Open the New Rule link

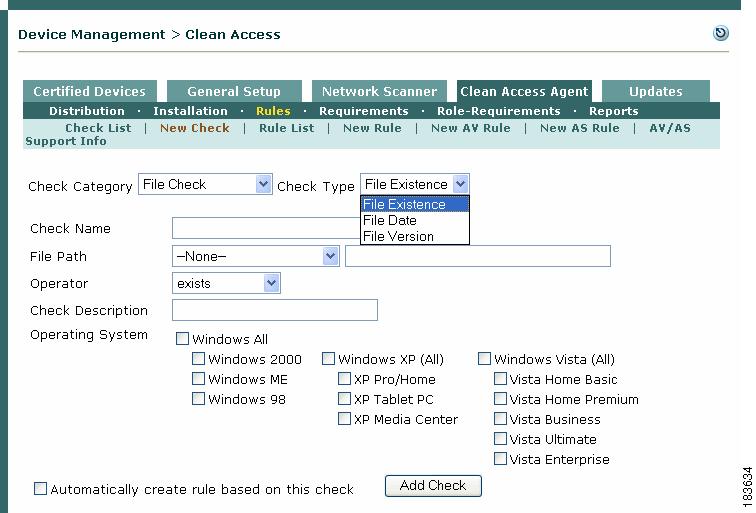372,128
